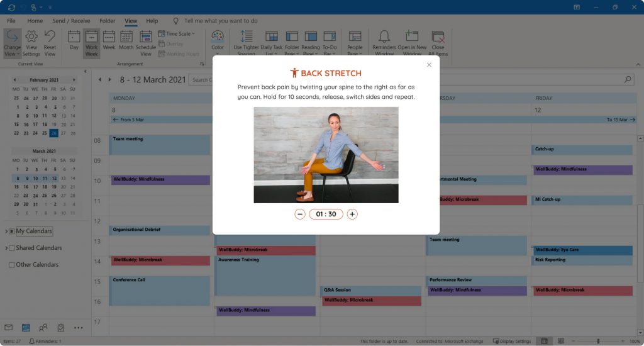Image resolution: width=644 pixels, height=346 pixels.
Task: Open Tasks in navigation bar
Action: point(61,328)
